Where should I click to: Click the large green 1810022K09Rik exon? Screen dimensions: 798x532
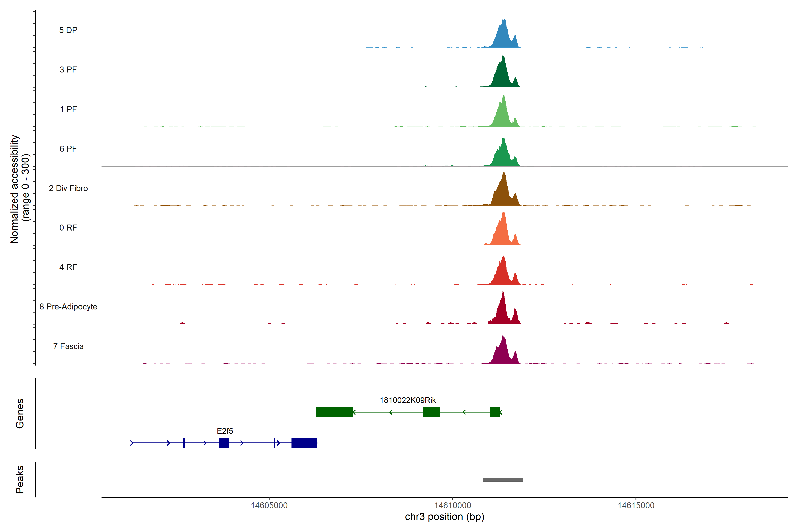pyautogui.click(x=334, y=412)
